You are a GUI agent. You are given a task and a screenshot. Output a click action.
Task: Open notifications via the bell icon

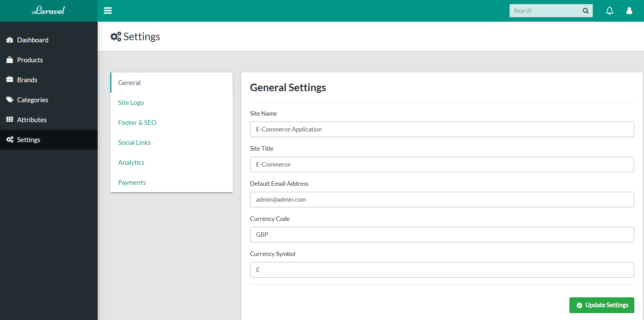[x=609, y=11]
